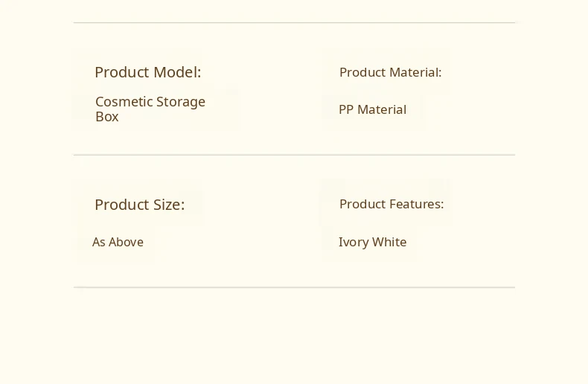588x384 pixels.
Task: Click the "PP" letters in material value
Action: click(346, 109)
